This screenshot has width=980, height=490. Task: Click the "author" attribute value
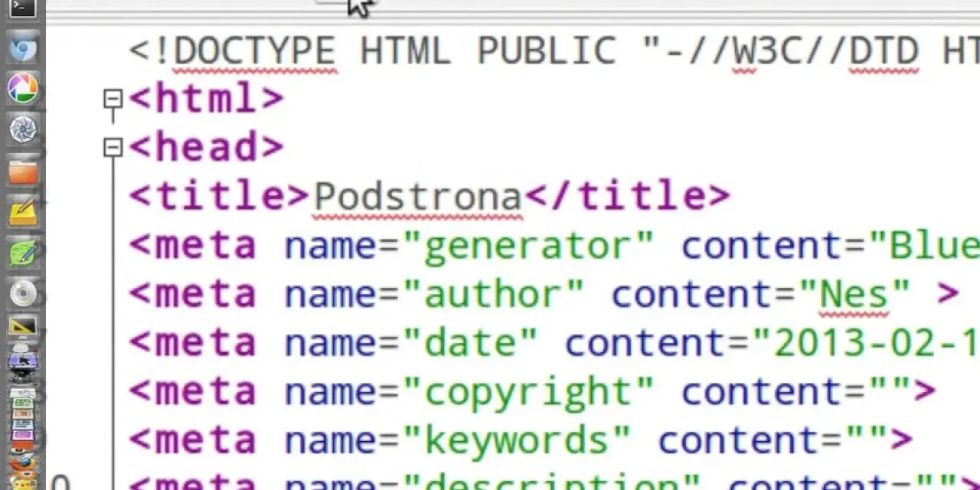(493, 295)
